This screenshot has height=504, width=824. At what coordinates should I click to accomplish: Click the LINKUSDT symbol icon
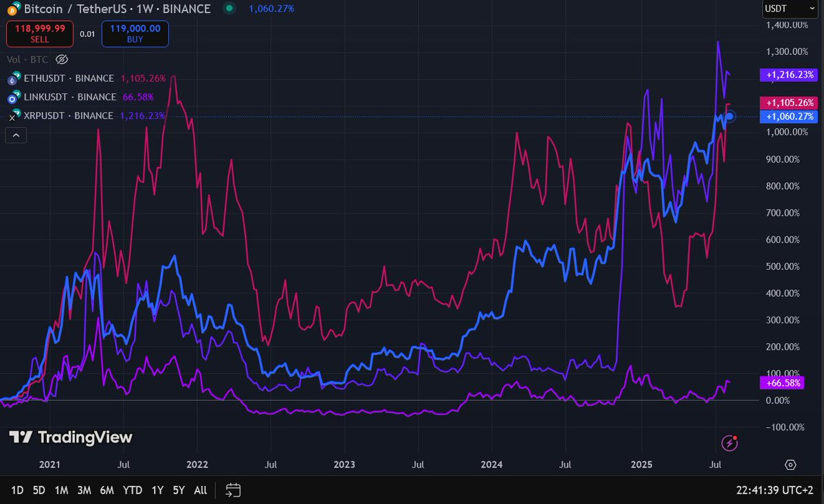click(13, 97)
